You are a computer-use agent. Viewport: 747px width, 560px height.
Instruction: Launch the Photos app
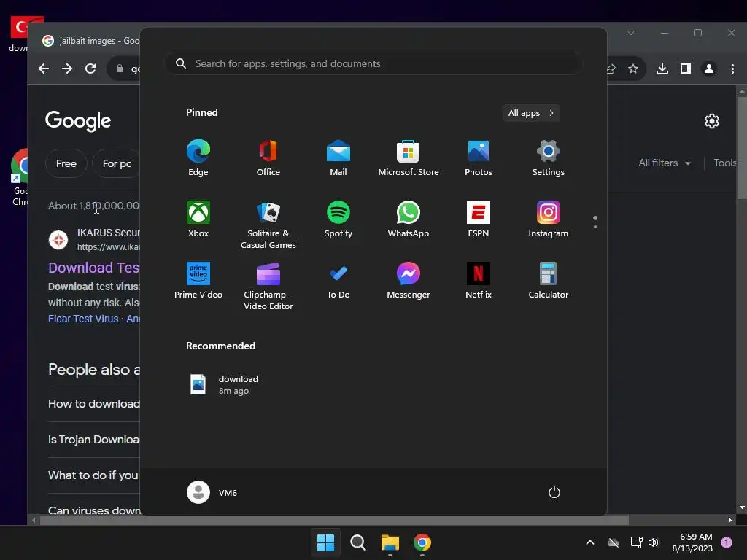coord(479,158)
